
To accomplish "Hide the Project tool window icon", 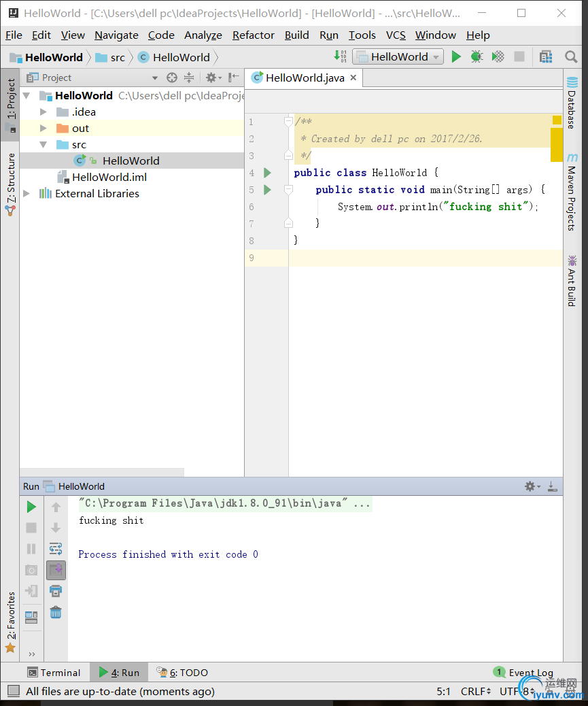I will click(233, 78).
